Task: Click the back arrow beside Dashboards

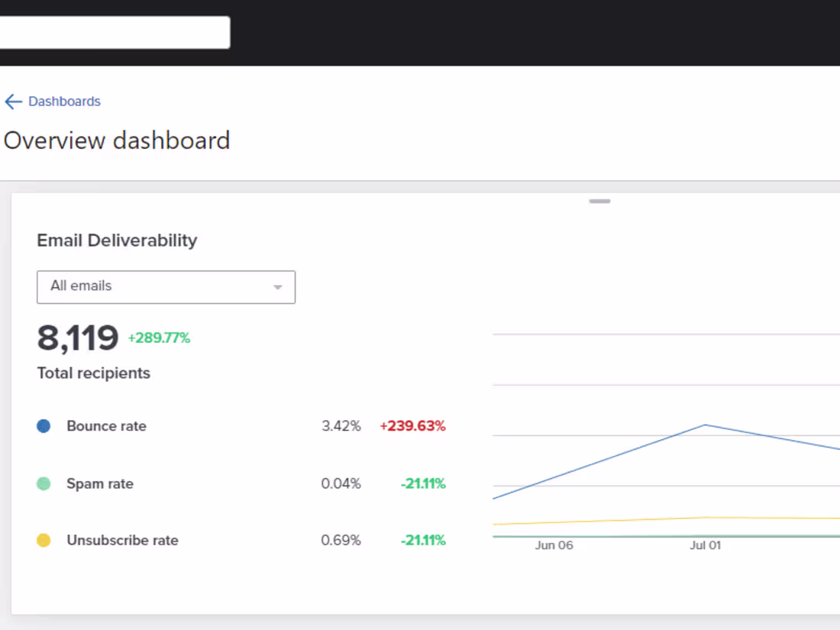Action: 13,102
